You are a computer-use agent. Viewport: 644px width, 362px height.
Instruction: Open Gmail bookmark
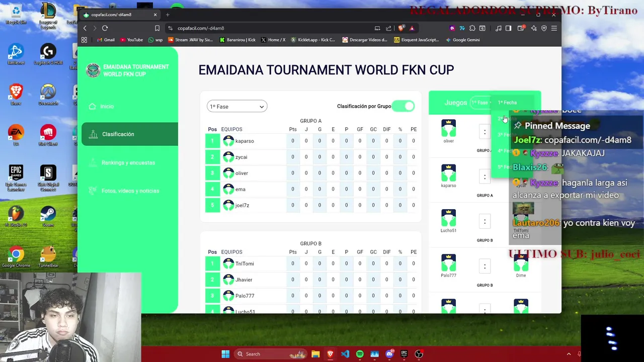click(x=105, y=40)
